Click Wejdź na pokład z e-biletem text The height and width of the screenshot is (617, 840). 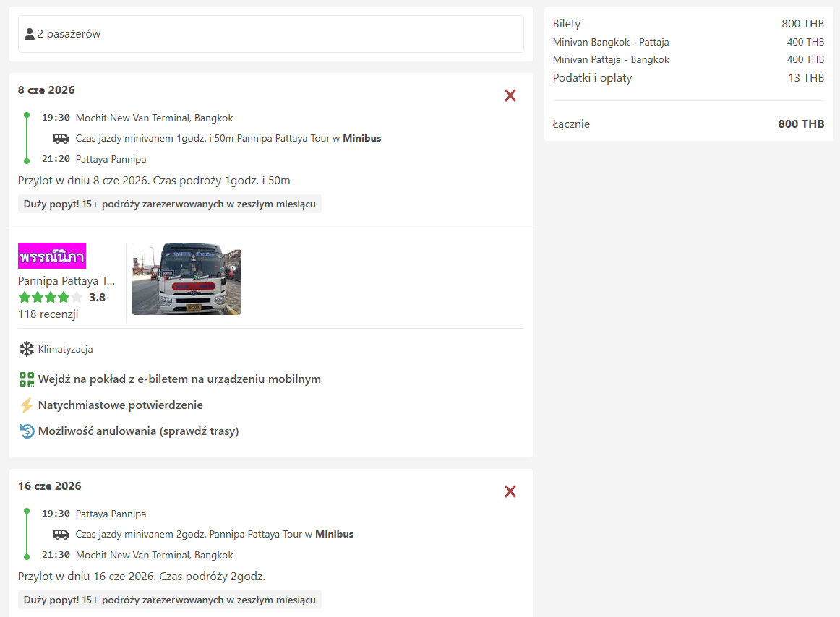[179, 379]
